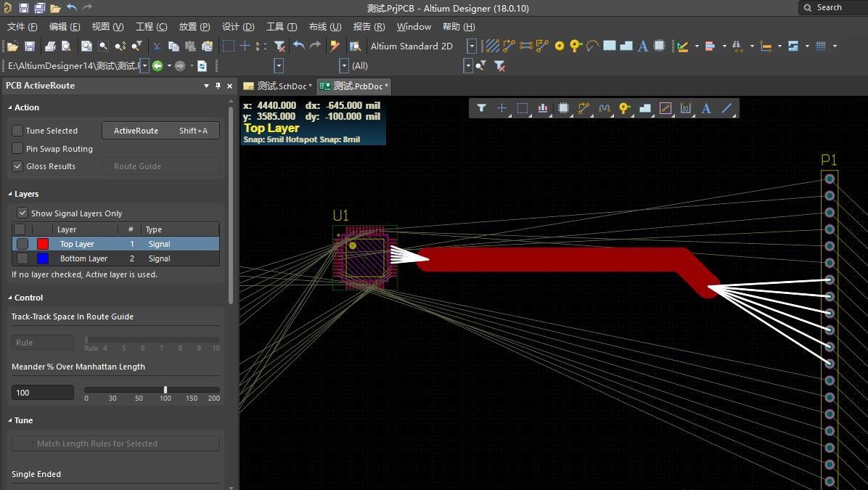Collapse the Layers section
868x490 pixels.
11,194
